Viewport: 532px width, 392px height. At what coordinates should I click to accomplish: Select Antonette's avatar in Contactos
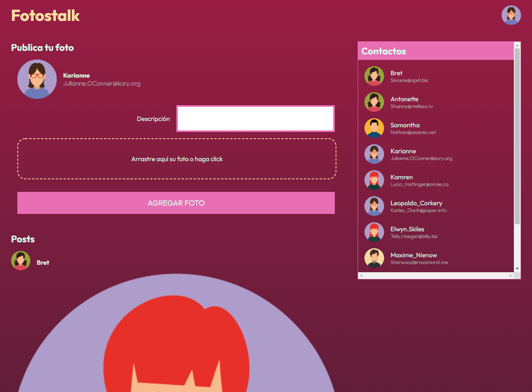374,102
